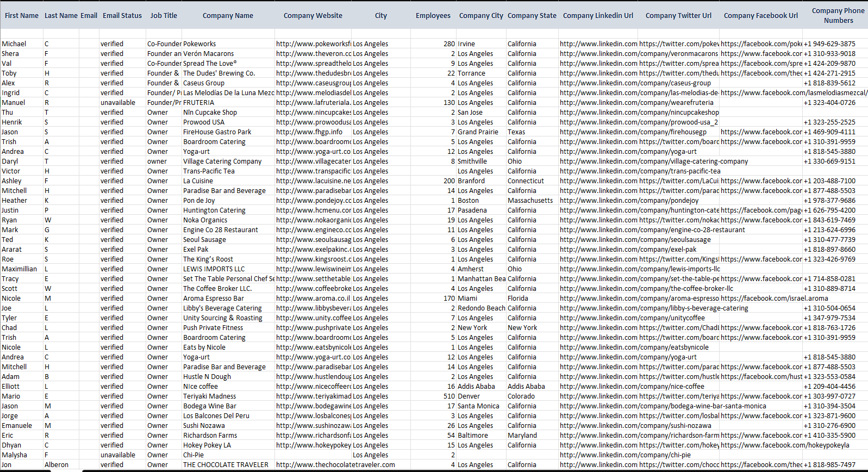Select the Company Linkedin Url header
Screen dimensions: 868x472
[x=598, y=16]
